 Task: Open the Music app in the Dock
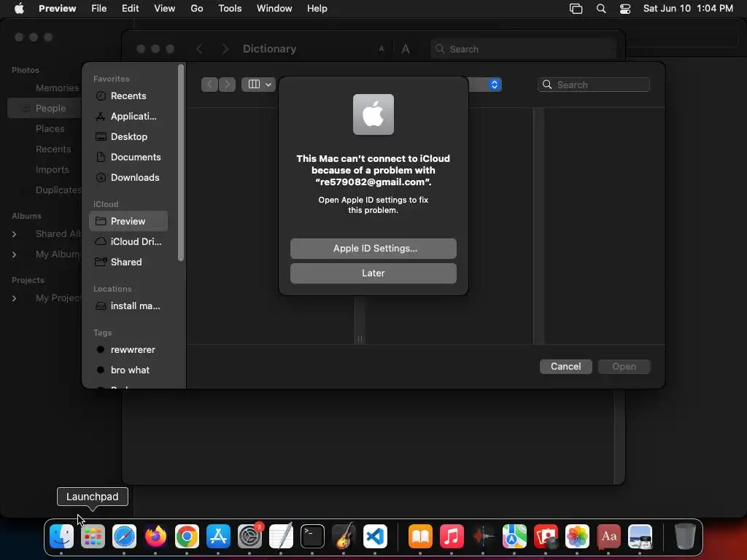[x=452, y=537]
